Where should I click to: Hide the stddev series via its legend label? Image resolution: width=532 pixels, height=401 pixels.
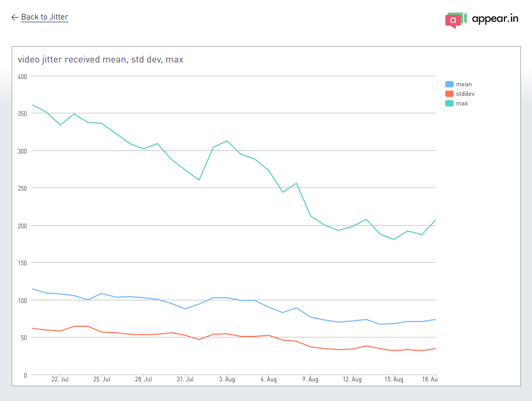465,94
